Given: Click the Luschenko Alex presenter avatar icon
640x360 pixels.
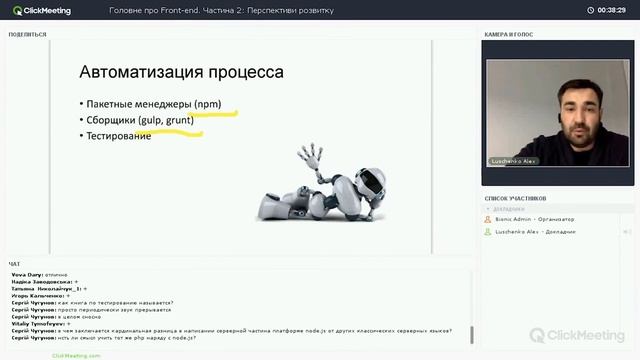Looking at the screenshot, I should (x=487, y=232).
